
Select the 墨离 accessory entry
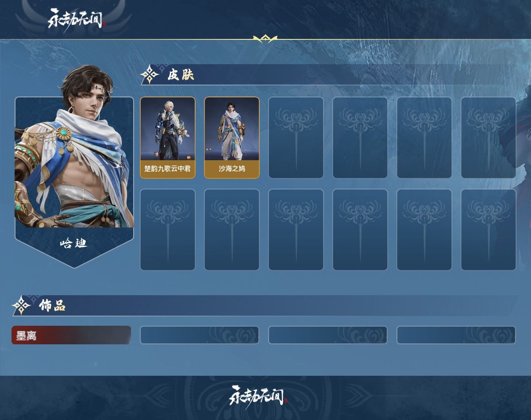tap(71, 335)
